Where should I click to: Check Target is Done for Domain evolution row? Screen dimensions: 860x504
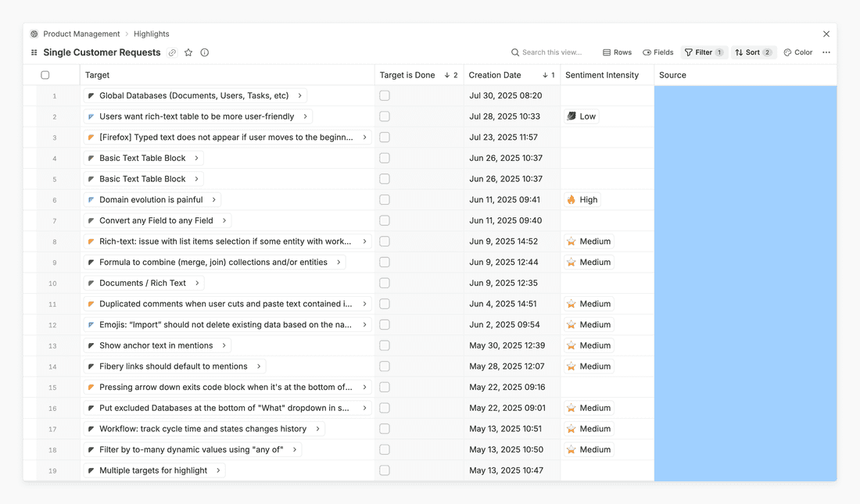point(385,200)
